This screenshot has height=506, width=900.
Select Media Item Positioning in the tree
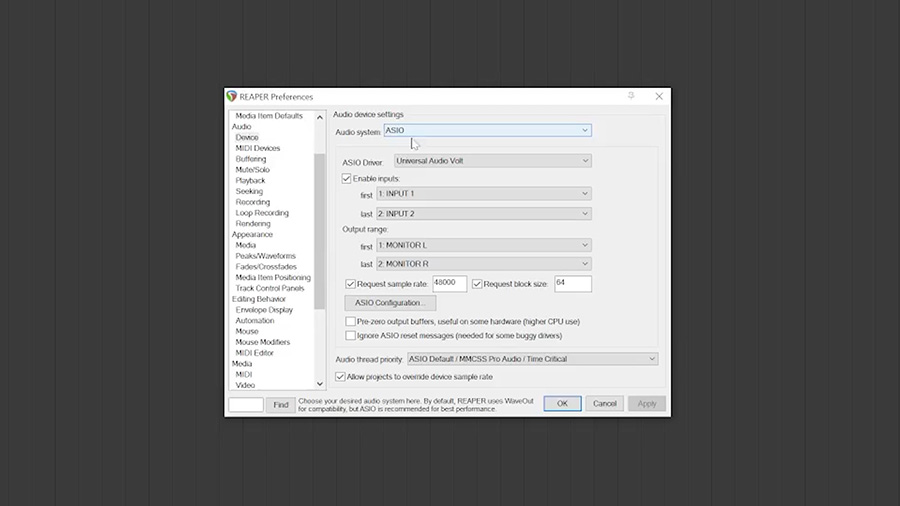click(x=273, y=278)
